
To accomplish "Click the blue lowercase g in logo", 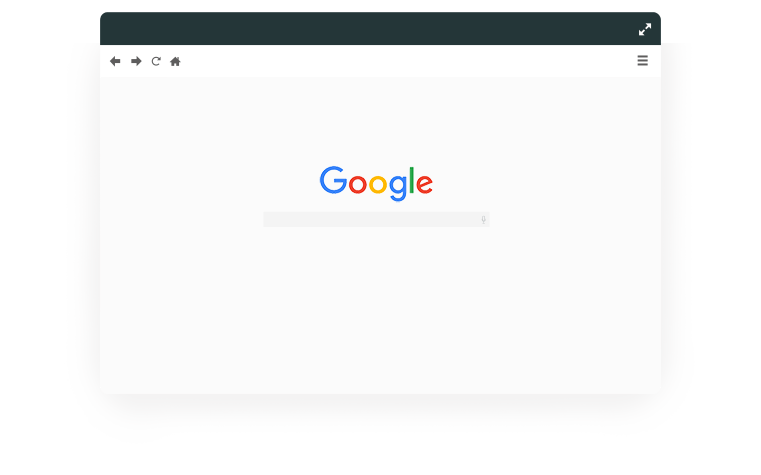I will [397, 188].
